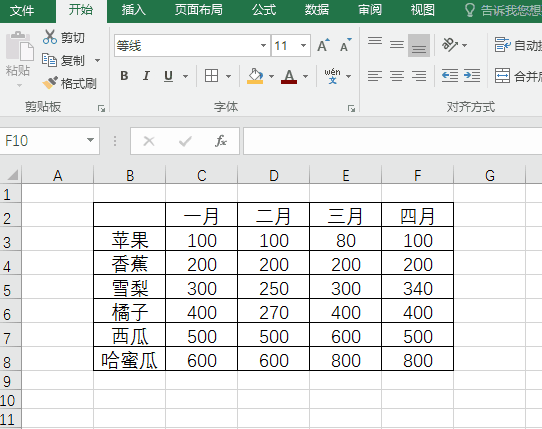This screenshot has width=542, height=429.
Task: Select cell with value 340
Action: pos(418,287)
